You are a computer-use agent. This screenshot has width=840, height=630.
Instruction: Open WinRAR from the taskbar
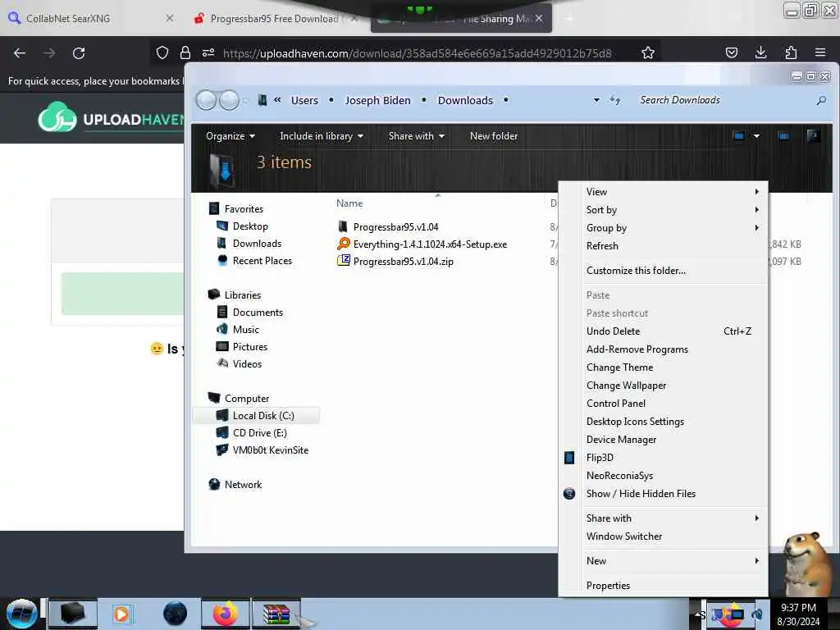(276, 614)
